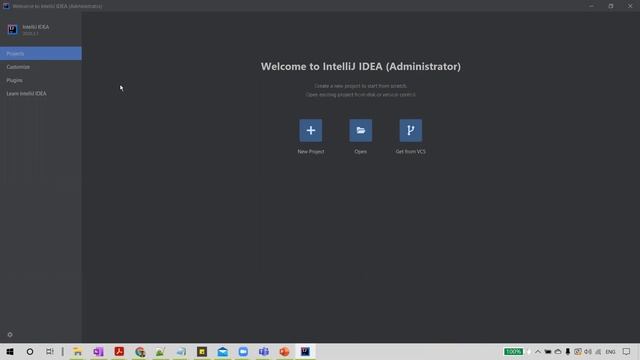This screenshot has height=360, width=640.
Task: Click the OneDrive cloud tray icon
Action: [558, 351]
